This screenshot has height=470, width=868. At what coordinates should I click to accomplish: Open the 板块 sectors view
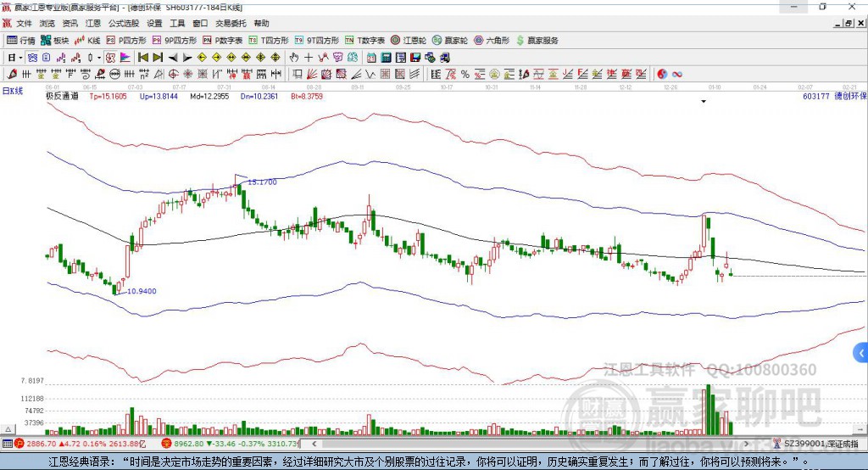tap(55, 41)
